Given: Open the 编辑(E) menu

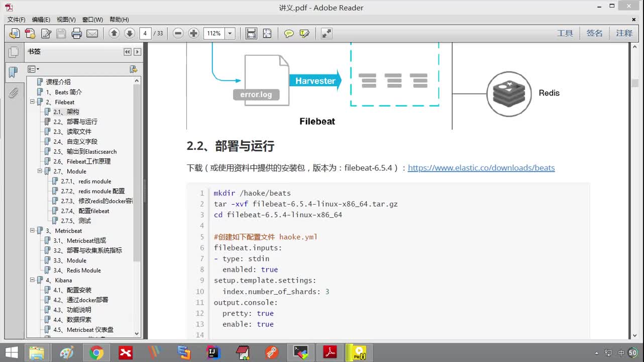Looking at the screenshot, I should click(x=41, y=20).
